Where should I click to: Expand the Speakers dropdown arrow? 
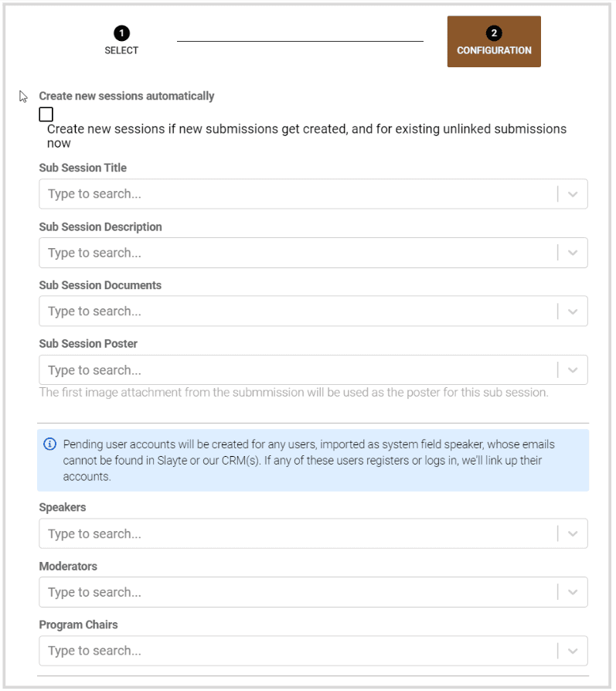(573, 534)
